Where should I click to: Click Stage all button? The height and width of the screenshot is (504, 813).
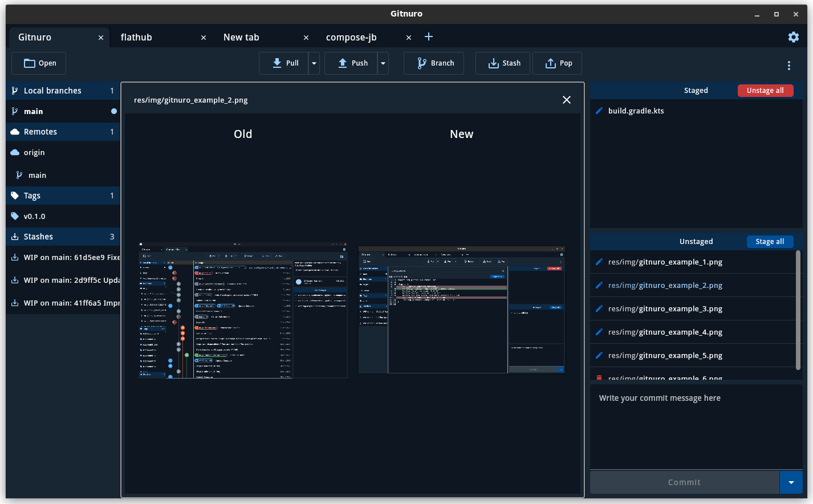click(770, 242)
